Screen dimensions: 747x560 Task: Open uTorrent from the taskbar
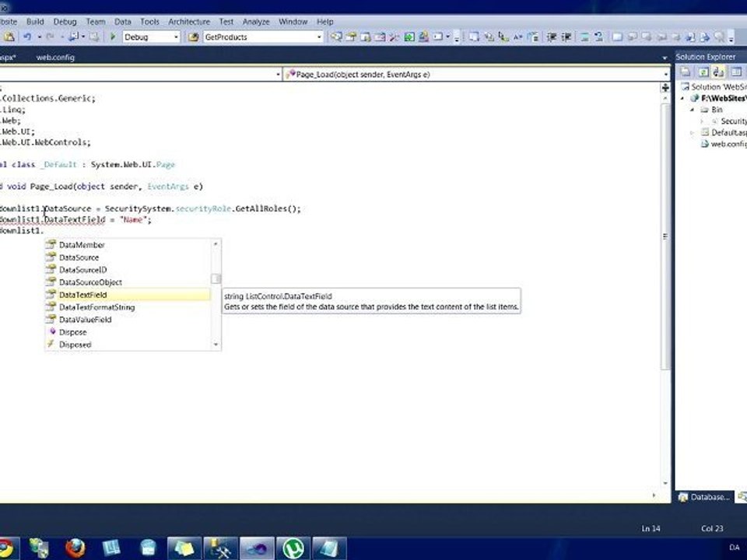[293, 548]
